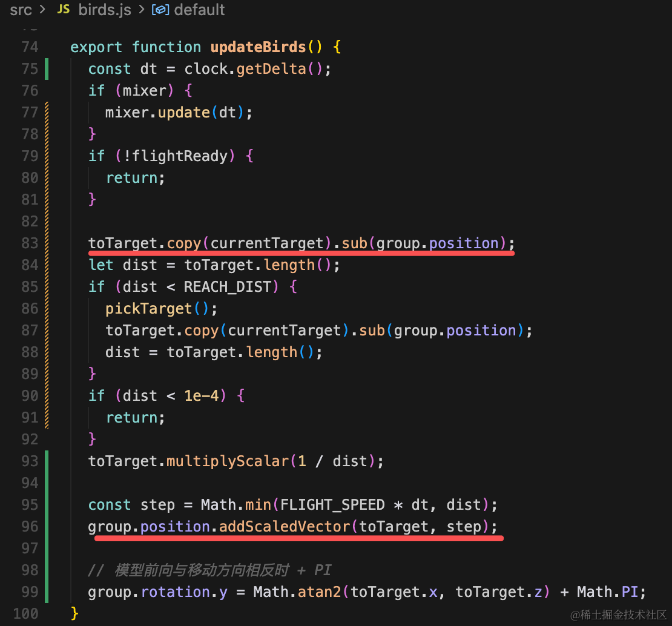Click the symbol icon before default
The height and width of the screenshot is (626, 672).
tap(160, 10)
